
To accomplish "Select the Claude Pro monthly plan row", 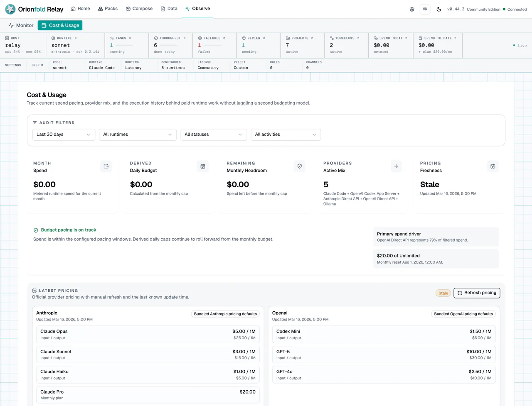I will 148,395.
